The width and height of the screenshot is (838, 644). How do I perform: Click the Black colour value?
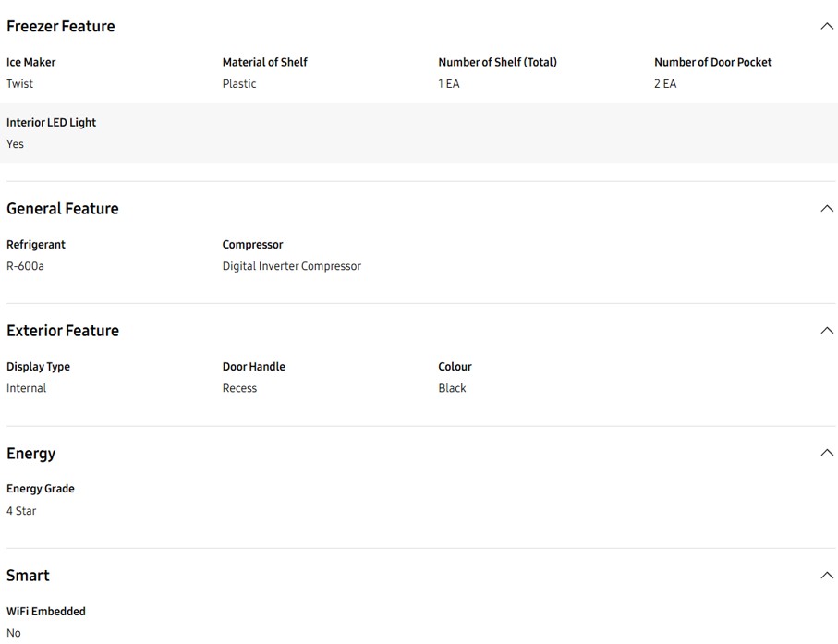tap(452, 388)
